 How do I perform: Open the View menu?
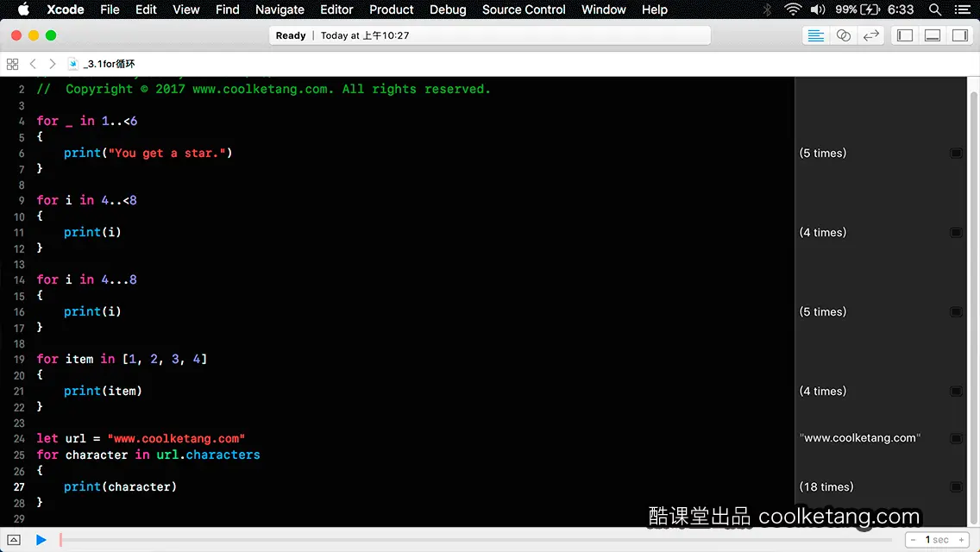(x=185, y=9)
